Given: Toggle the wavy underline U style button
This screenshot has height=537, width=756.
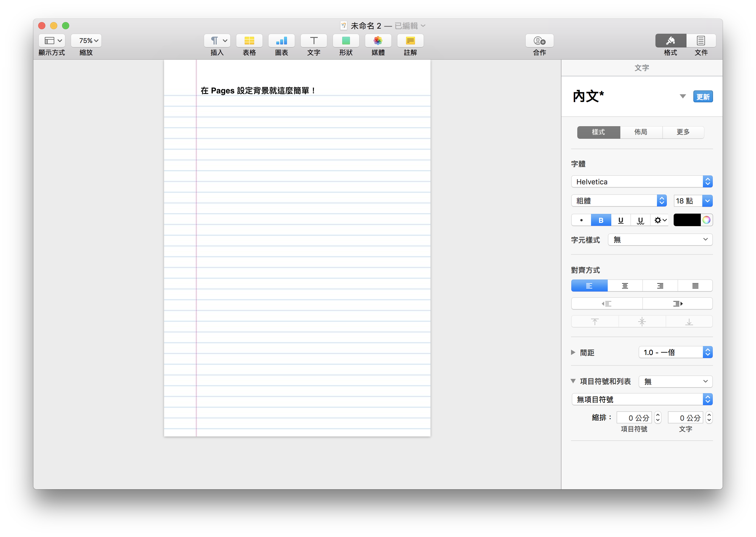Looking at the screenshot, I should (x=641, y=220).
